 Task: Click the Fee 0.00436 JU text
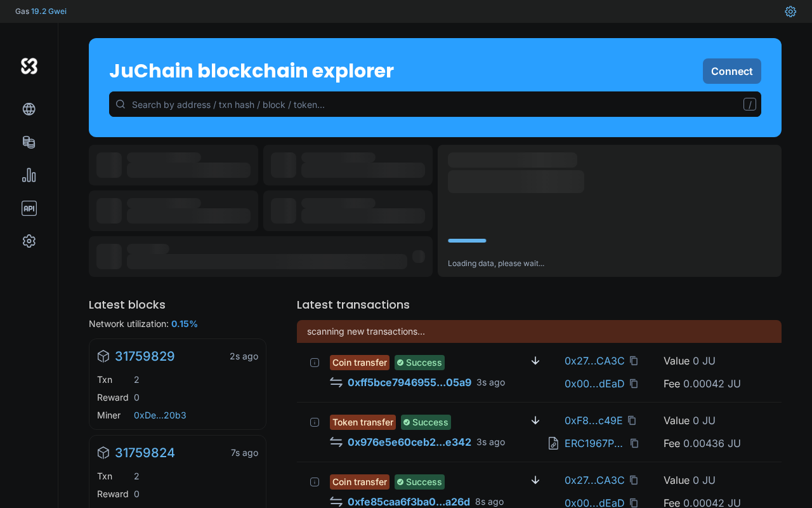click(702, 443)
